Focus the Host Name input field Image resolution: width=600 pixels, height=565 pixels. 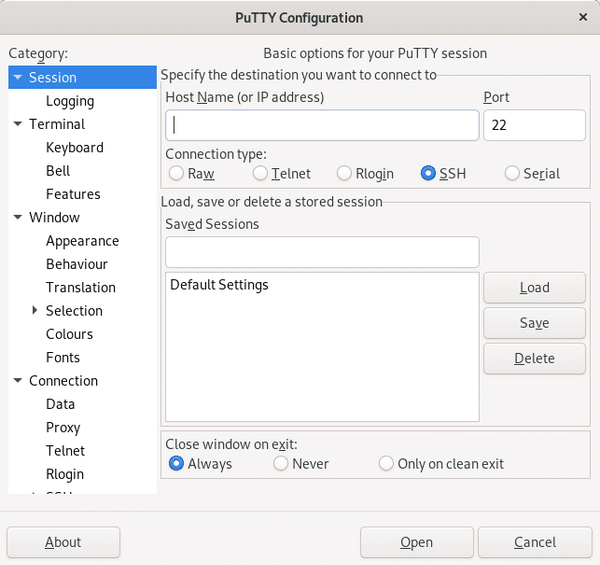click(322, 125)
